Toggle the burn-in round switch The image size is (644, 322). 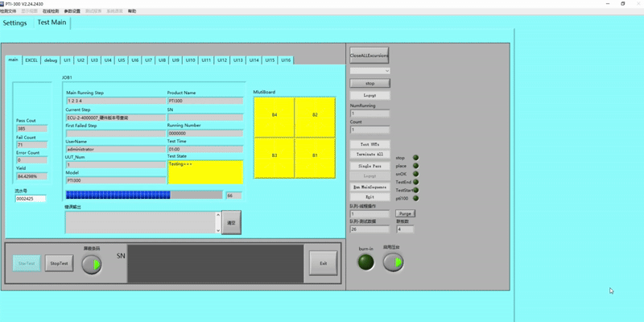pos(366,262)
